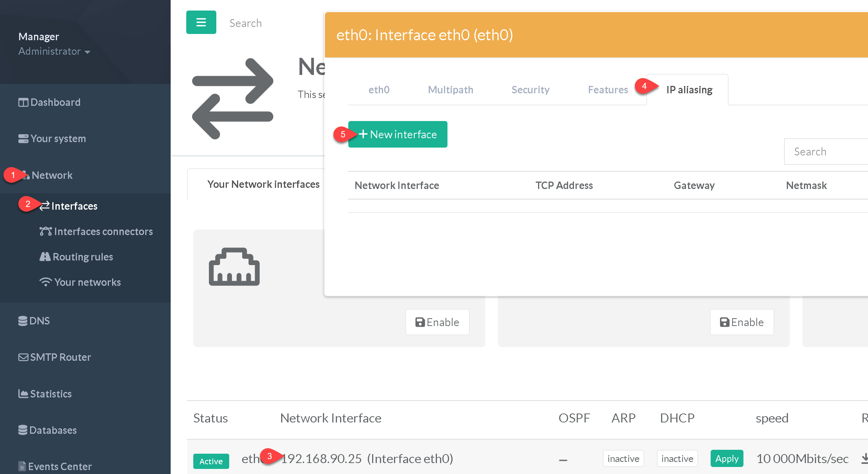This screenshot has width=868, height=474.
Task: Expand the Network sidebar section
Action: (52, 175)
